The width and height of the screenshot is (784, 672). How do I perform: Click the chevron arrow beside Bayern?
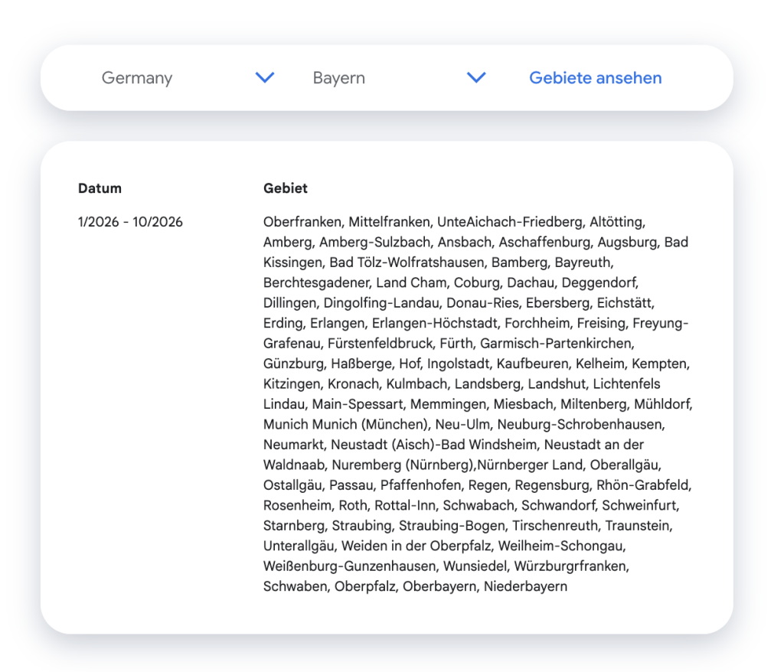[x=476, y=77]
